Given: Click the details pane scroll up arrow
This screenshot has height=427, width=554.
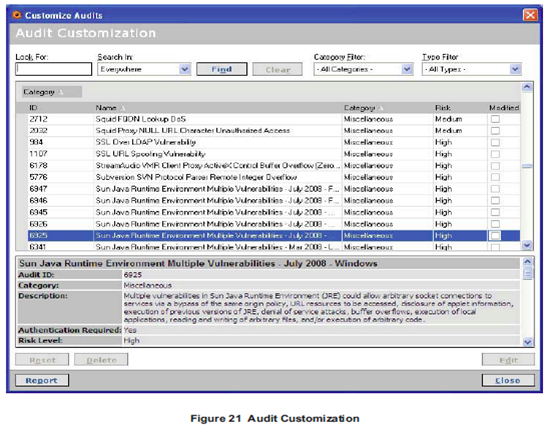Looking at the screenshot, I should [x=528, y=262].
